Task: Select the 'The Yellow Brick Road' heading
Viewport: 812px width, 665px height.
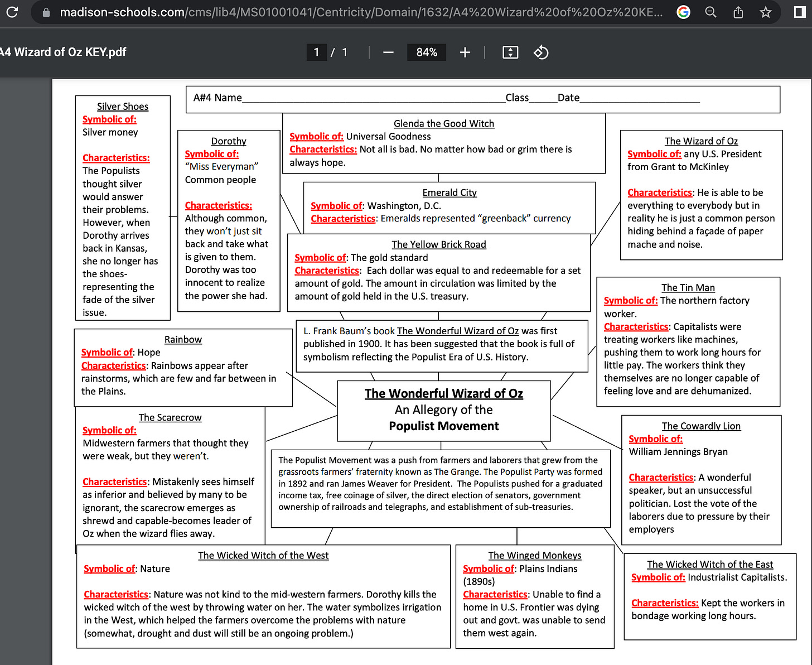Action: click(x=439, y=244)
